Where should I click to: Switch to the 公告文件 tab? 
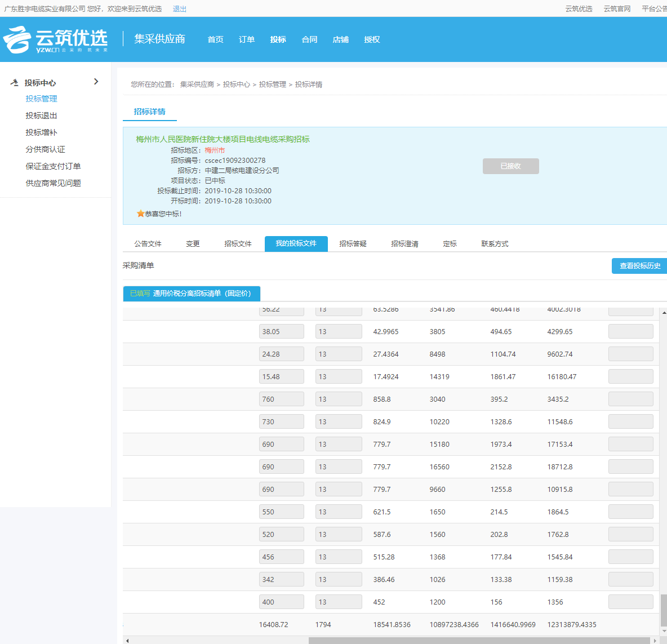click(x=148, y=243)
